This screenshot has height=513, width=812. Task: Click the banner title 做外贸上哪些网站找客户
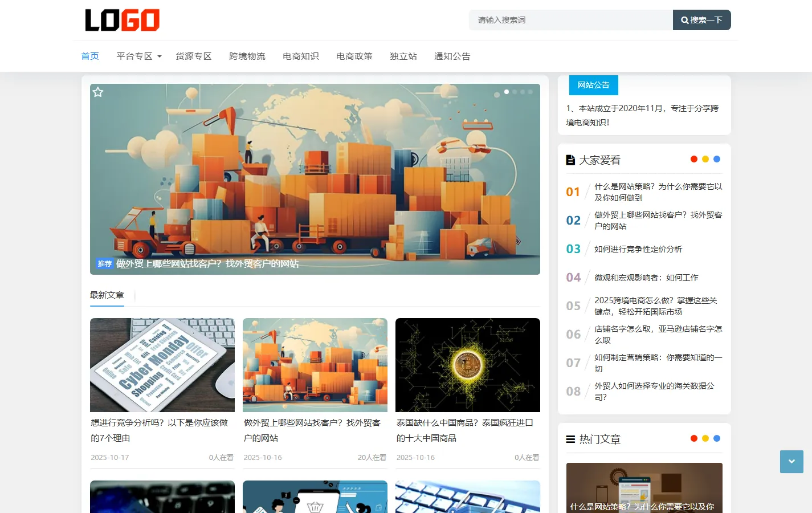pyautogui.click(x=207, y=264)
